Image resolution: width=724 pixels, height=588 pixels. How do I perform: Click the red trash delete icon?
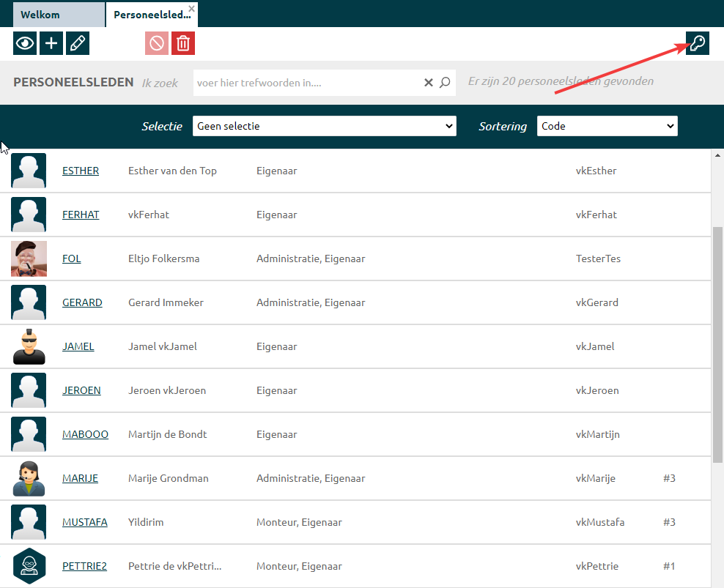click(183, 43)
